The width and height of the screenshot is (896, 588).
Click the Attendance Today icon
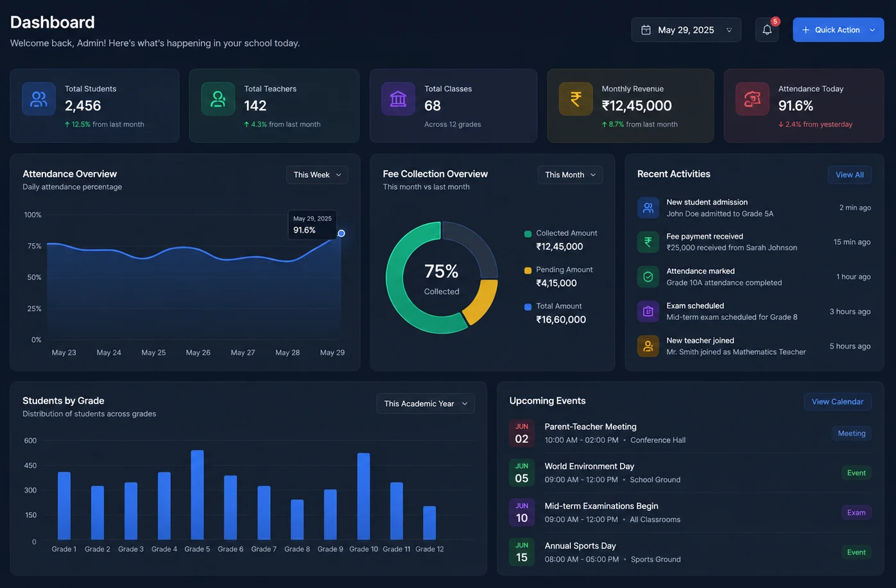[x=752, y=99]
